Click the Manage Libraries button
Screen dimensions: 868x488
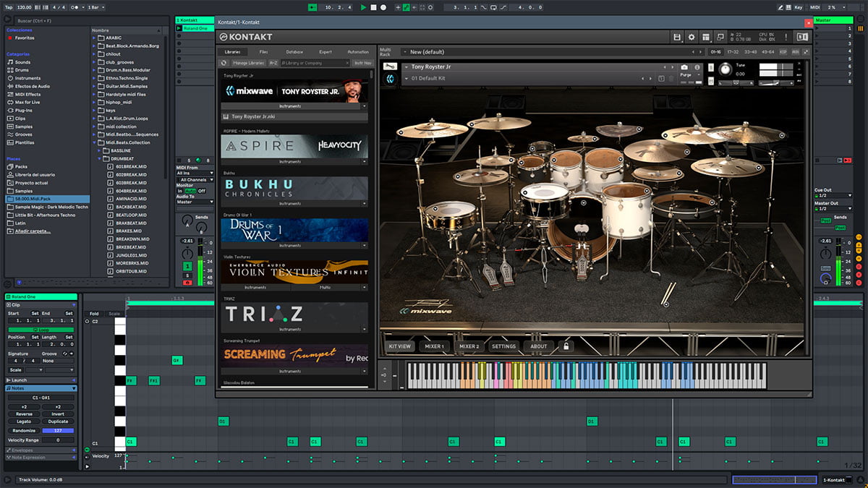click(x=249, y=63)
